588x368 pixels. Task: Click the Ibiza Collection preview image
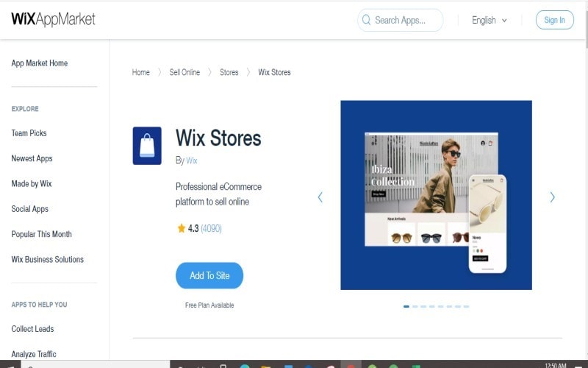(436, 195)
